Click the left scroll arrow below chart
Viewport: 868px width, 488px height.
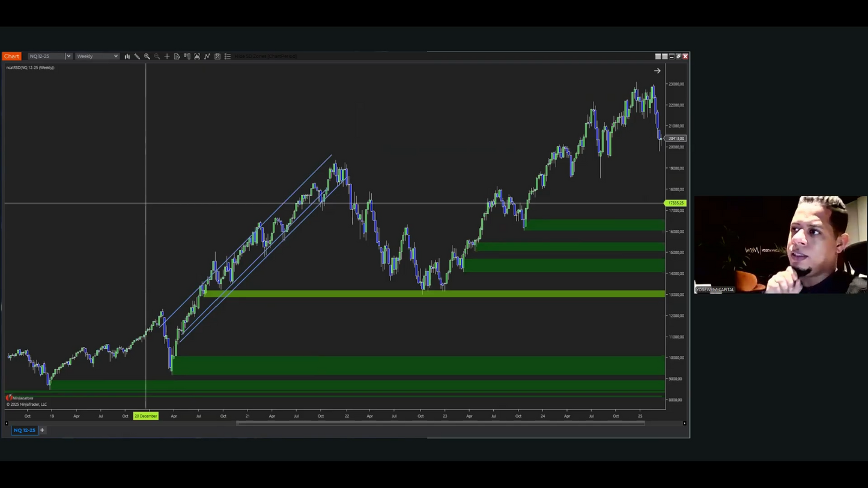[x=7, y=423]
